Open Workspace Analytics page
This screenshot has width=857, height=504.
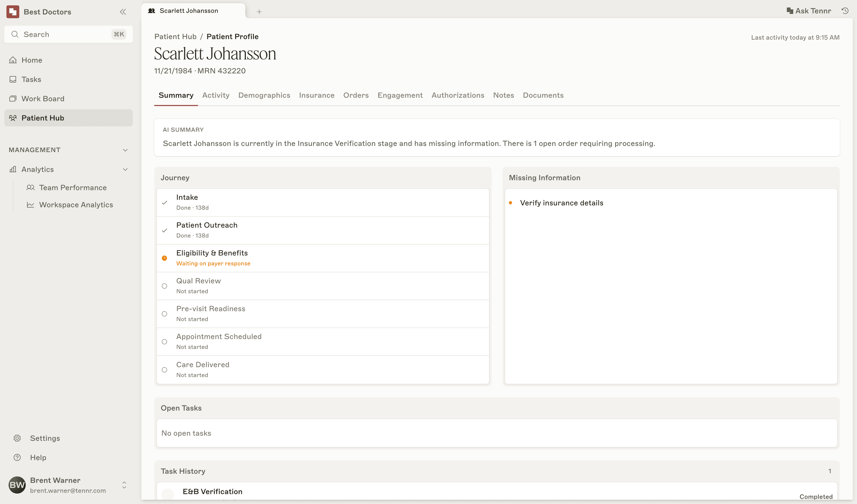(x=76, y=205)
